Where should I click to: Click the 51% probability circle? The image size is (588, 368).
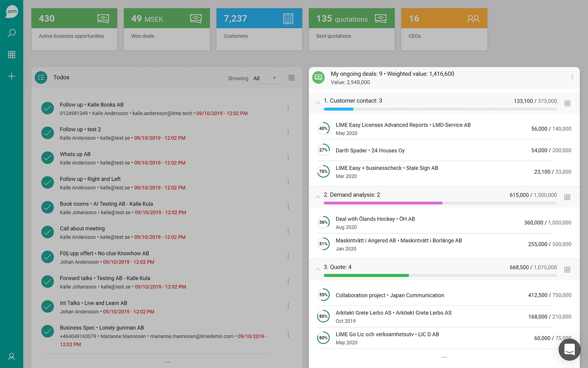[323, 244]
